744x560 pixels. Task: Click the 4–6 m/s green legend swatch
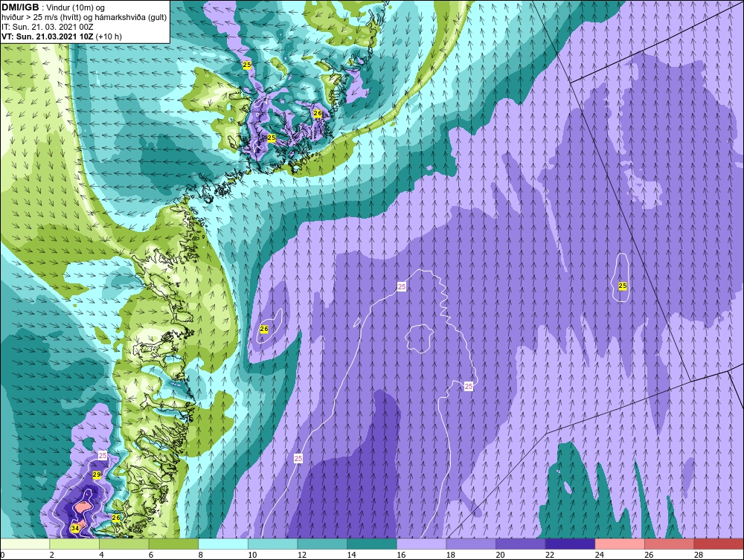point(124,544)
